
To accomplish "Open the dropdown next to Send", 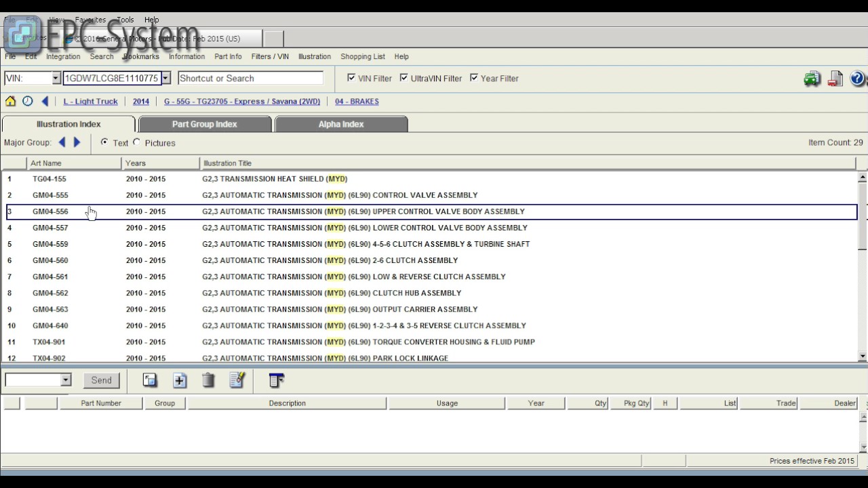I will coord(66,380).
